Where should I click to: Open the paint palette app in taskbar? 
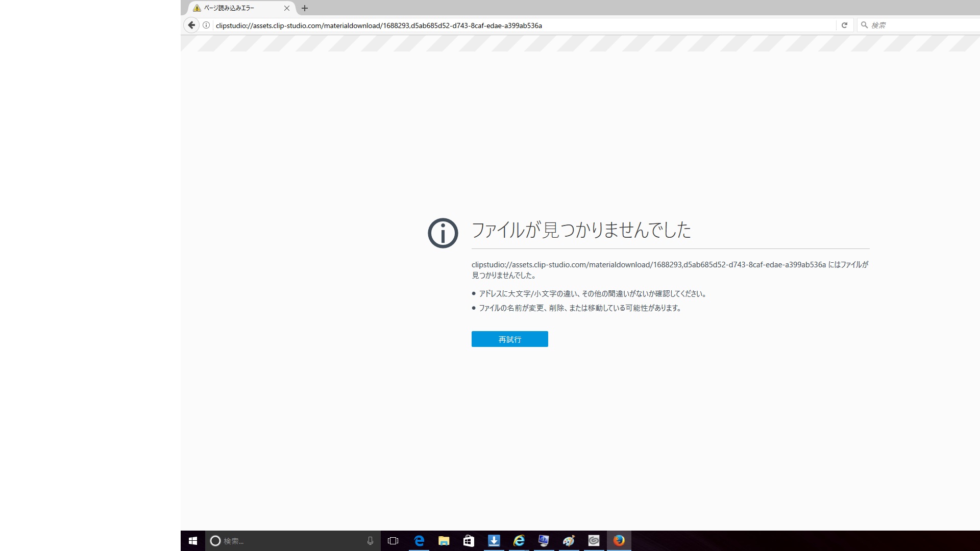(x=569, y=541)
